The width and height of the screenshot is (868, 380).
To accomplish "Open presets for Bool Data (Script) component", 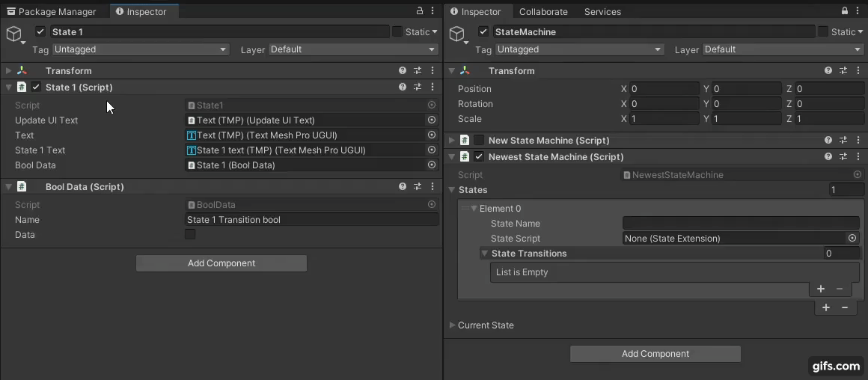I will click(418, 187).
